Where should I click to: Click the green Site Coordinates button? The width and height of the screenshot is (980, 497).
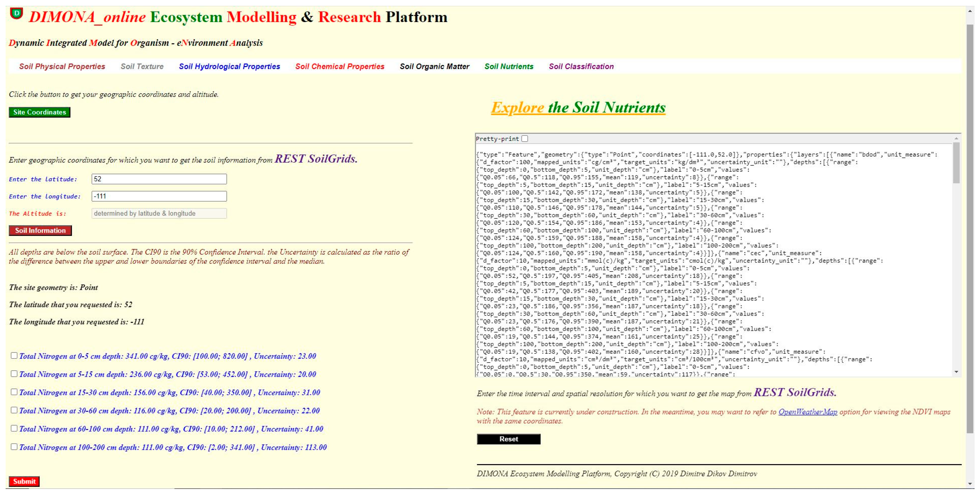pos(40,112)
